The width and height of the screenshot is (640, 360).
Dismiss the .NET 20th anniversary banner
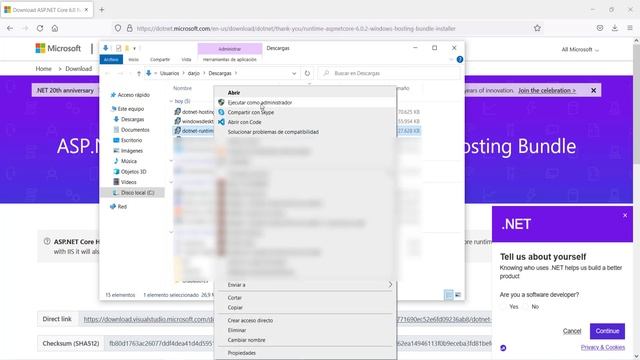593,90
